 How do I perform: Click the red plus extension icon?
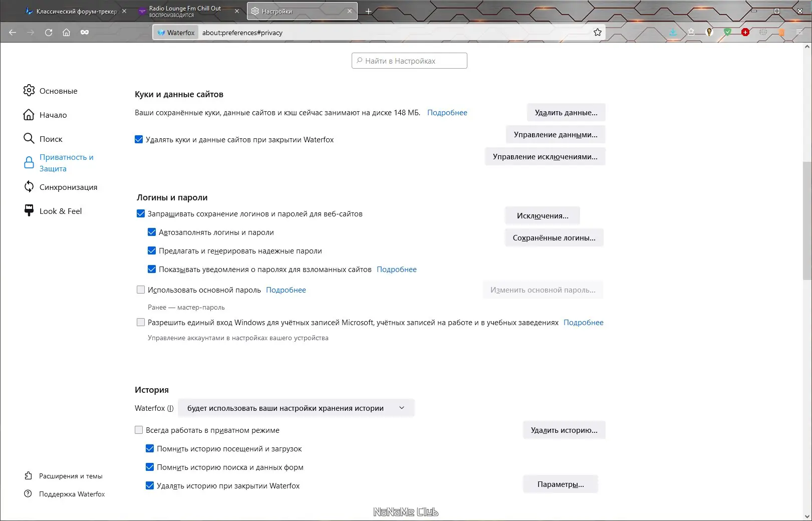click(x=745, y=32)
